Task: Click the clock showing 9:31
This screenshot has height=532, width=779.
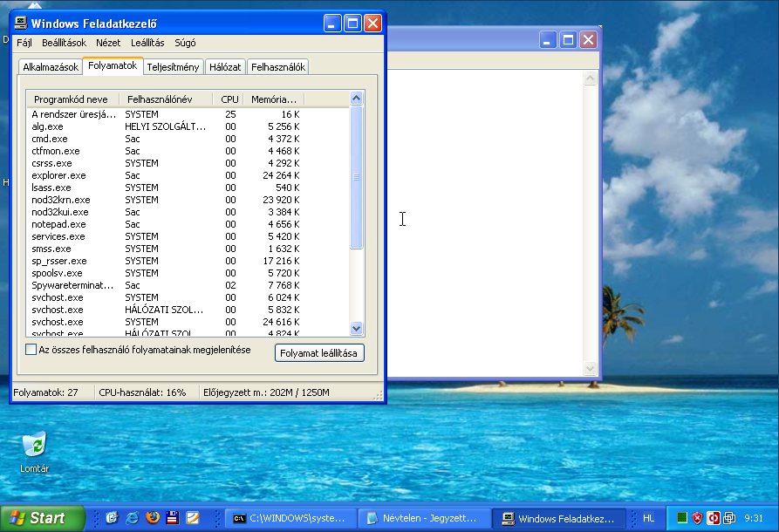Action: (x=754, y=518)
